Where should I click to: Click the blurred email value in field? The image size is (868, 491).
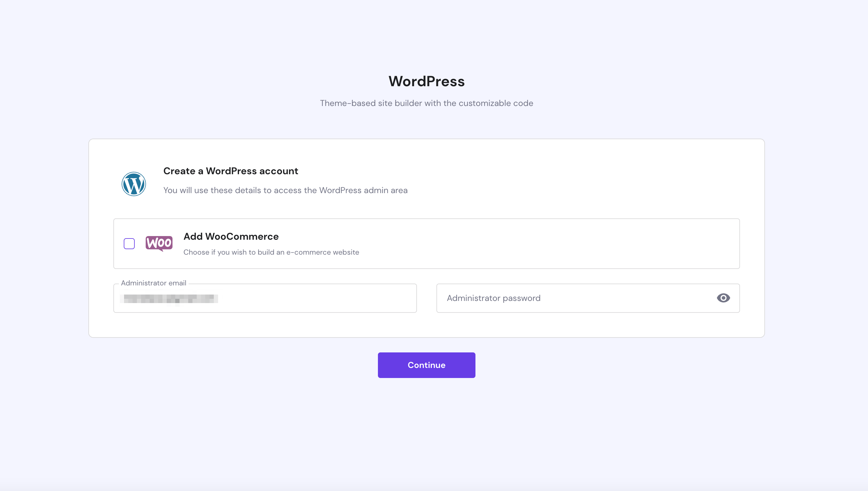[x=170, y=299]
